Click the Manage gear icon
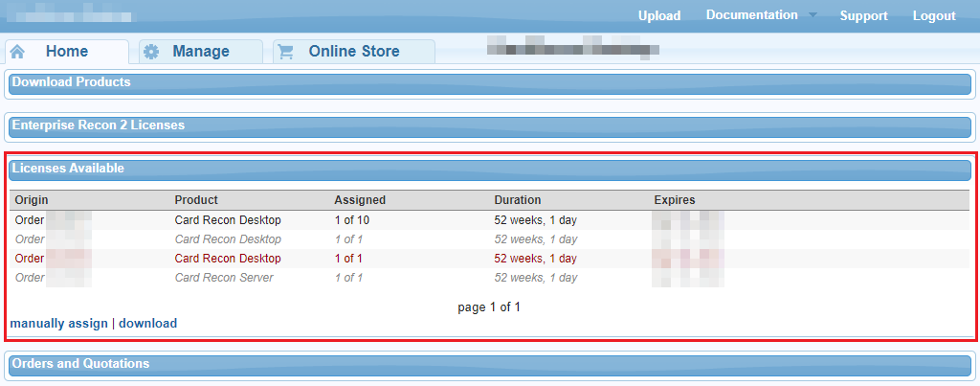The width and height of the screenshot is (980, 386). point(150,52)
